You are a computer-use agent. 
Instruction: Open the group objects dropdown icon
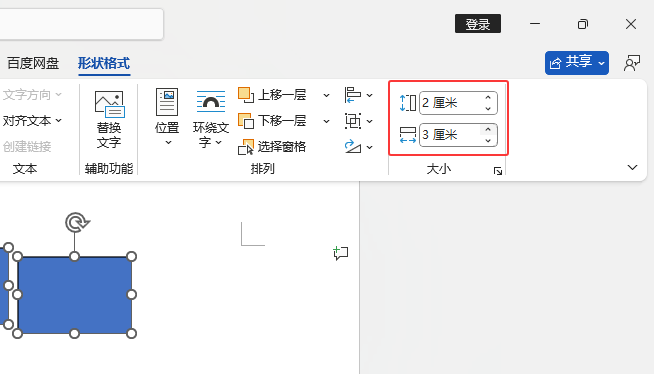pos(358,121)
